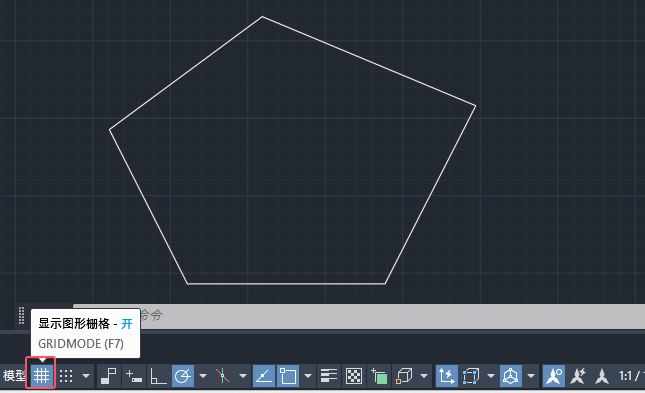Screen dimensions: 645x393
Task: Enable the Dynamic Input icon
Action: tap(134, 375)
